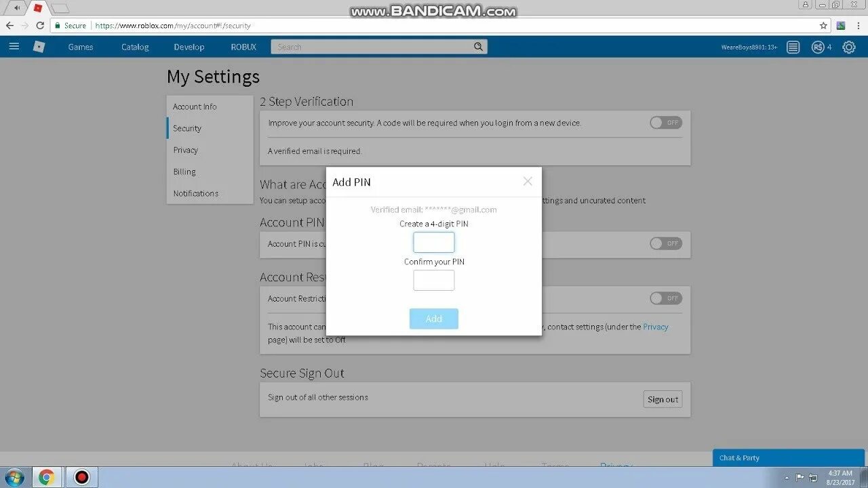Close the Add PIN dialog
The width and height of the screenshot is (868, 488).
[x=528, y=181]
